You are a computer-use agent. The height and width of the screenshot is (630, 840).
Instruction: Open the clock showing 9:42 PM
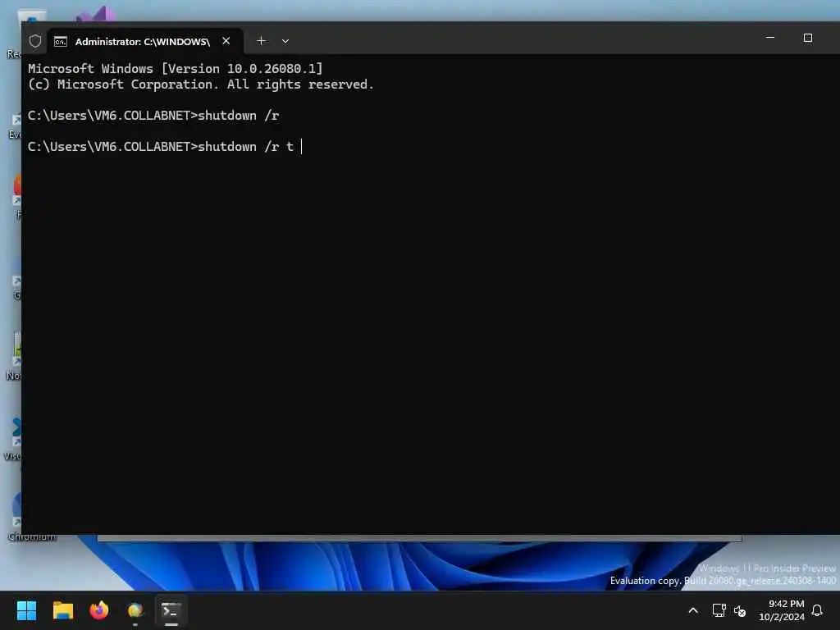tap(782, 610)
